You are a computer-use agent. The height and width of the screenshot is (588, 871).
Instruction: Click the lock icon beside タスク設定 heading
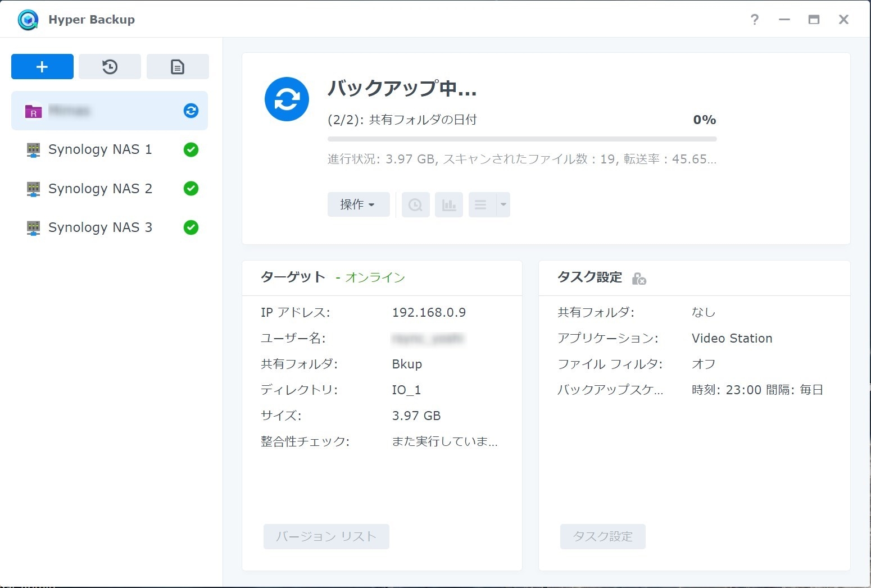(x=639, y=279)
